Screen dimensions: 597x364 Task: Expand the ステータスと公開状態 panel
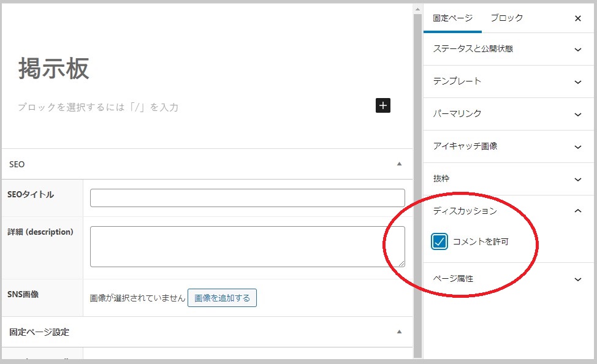(x=509, y=49)
